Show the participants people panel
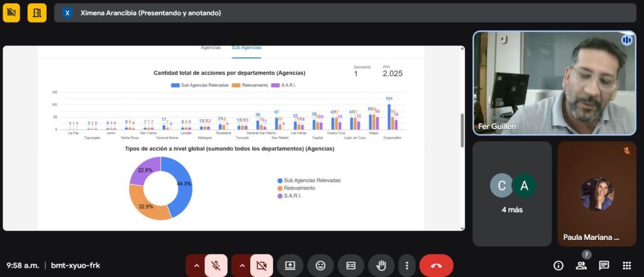The width and height of the screenshot is (644, 277). click(x=581, y=266)
